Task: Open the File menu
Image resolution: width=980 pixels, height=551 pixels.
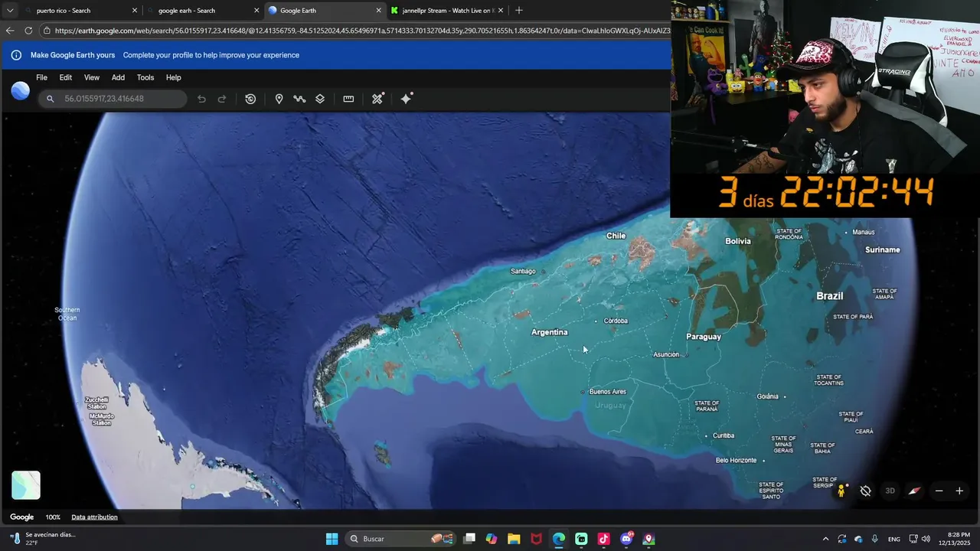Action: 41,77
